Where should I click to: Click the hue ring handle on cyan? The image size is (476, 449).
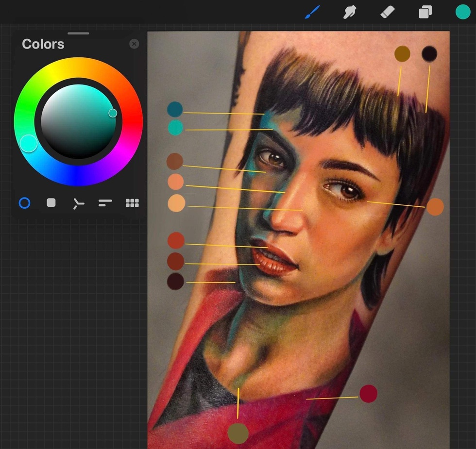pos(29,143)
